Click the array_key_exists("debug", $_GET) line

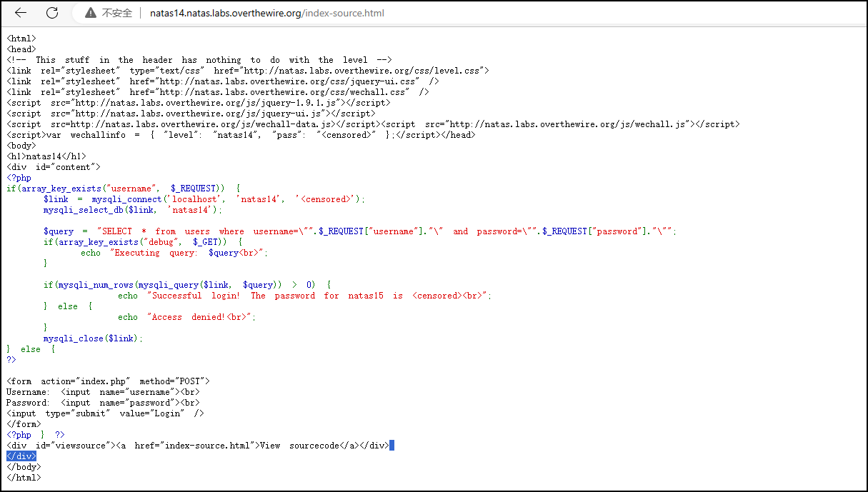142,242
